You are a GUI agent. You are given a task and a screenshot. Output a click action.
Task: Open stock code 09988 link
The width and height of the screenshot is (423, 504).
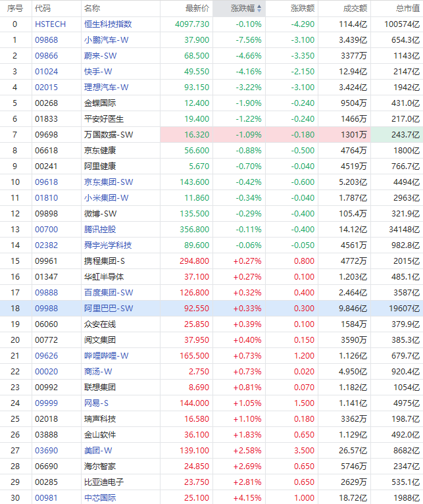click(x=46, y=308)
